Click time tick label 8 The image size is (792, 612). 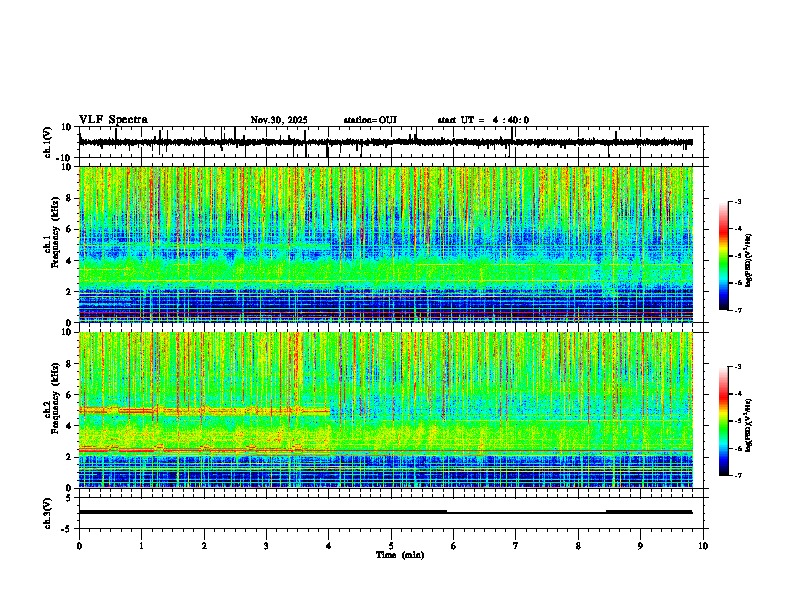click(x=578, y=546)
